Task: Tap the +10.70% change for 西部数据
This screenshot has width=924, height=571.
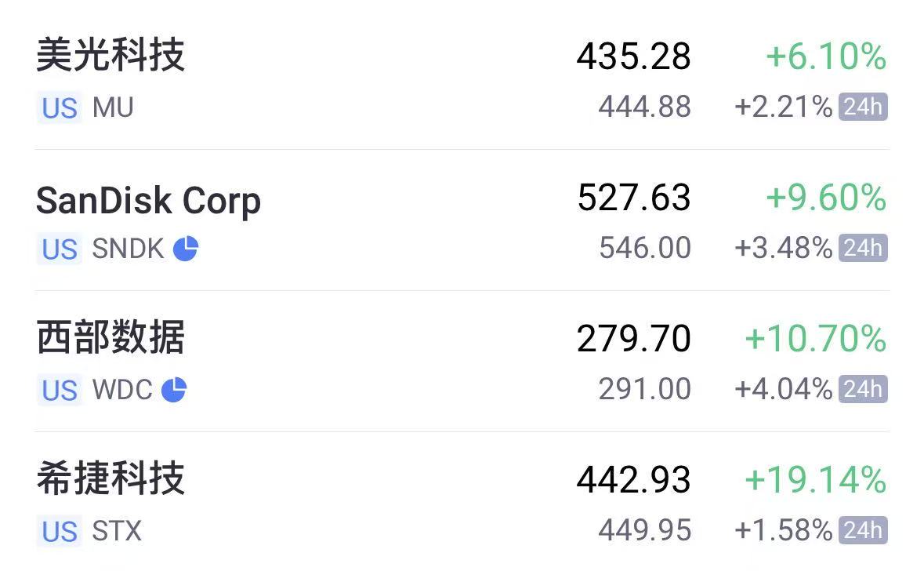Action: [x=815, y=339]
